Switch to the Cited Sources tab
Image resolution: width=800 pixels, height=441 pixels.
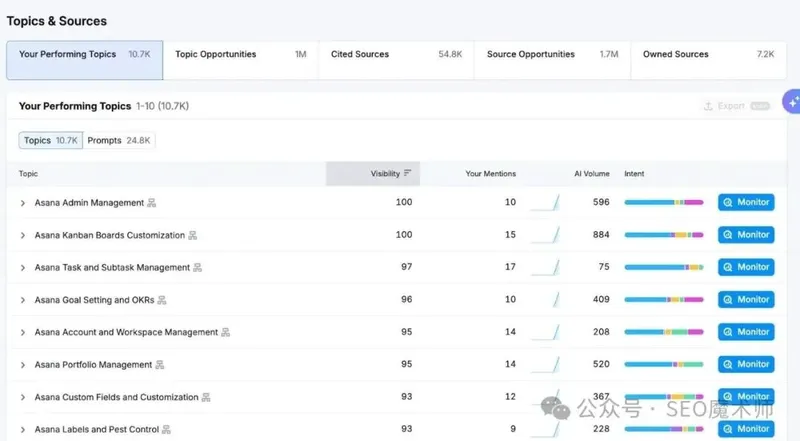coord(396,55)
